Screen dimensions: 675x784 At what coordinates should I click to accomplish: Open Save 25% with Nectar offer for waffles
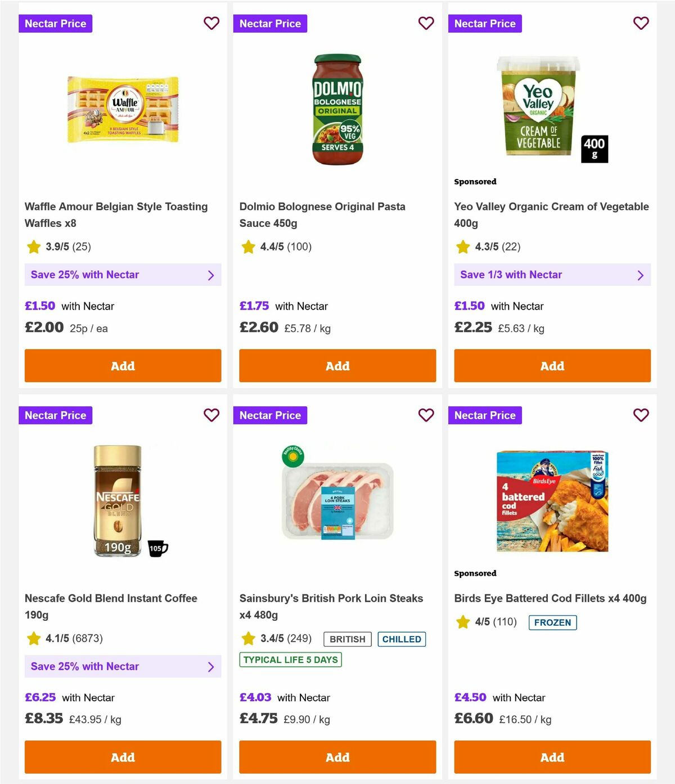[123, 275]
